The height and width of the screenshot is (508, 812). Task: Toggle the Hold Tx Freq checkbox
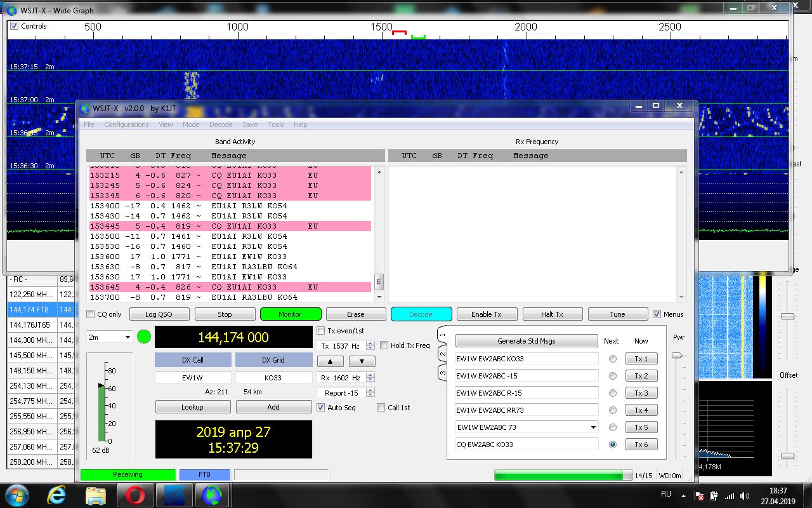384,345
